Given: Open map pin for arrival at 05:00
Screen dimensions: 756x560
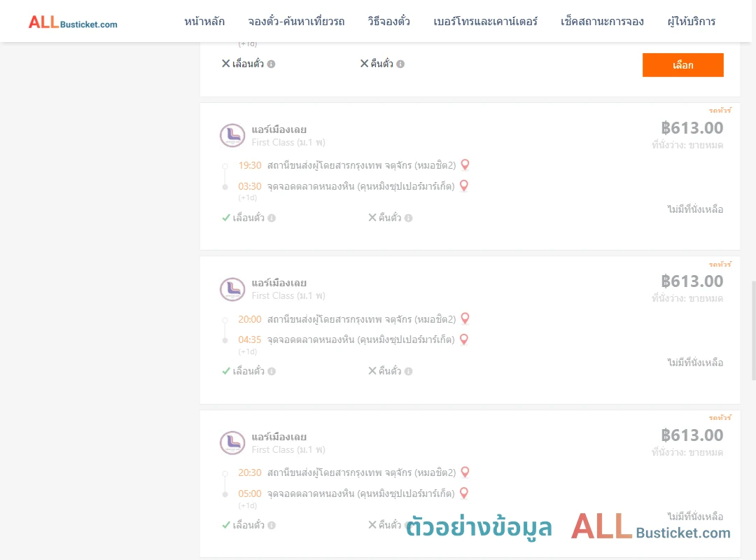Looking at the screenshot, I should (x=464, y=493).
